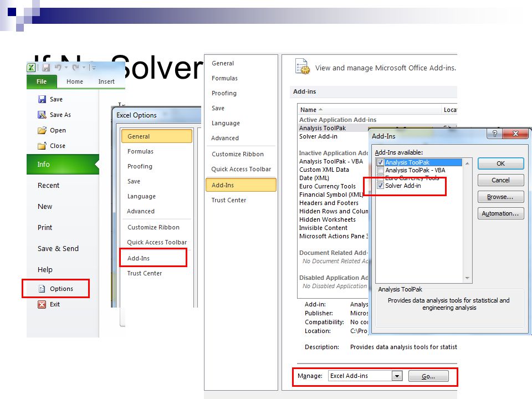Click the Automation... button
Image resolution: width=532 pixels, height=399 pixels.
pos(501,213)
